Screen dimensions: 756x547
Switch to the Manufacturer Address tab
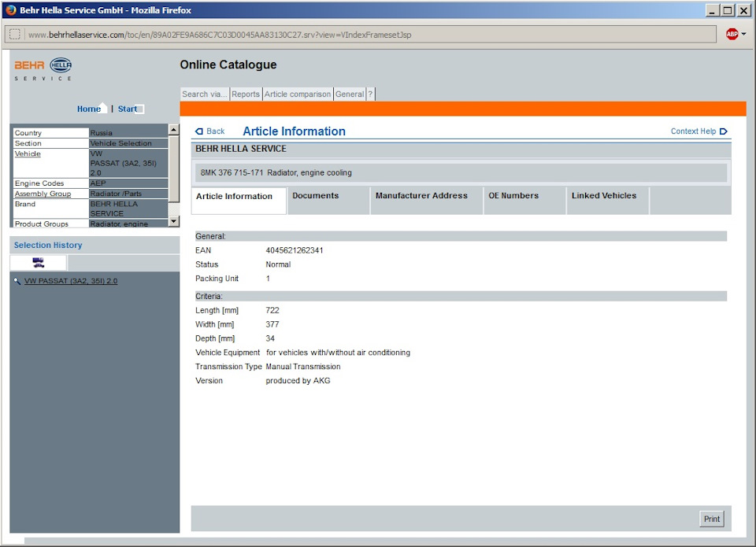427,200
